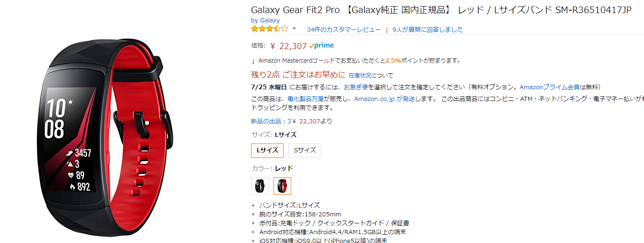
Task: Choose the black color swatch
Action: (259, 186)
